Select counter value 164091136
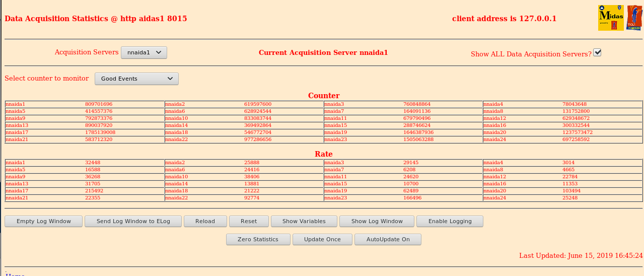 pos(417,111)
